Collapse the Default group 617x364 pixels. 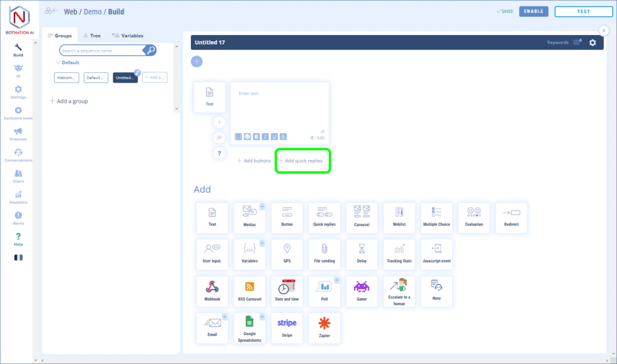58,63
